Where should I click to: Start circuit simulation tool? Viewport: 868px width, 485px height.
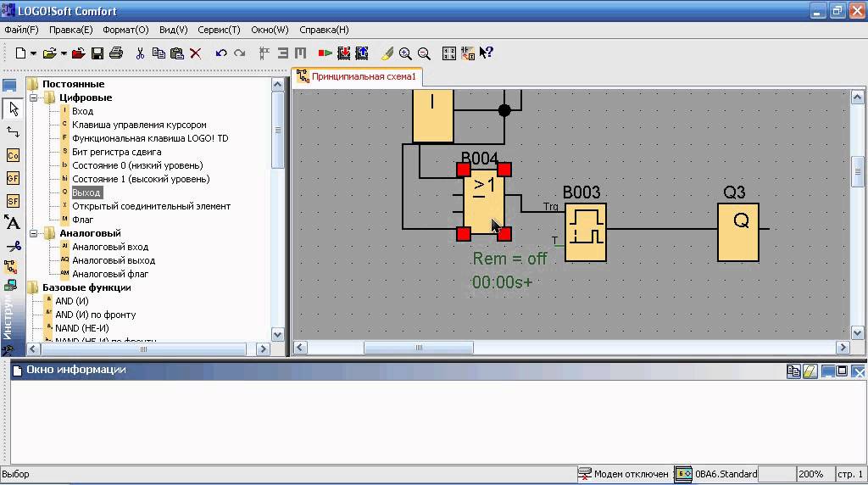(x=11, y=268)
